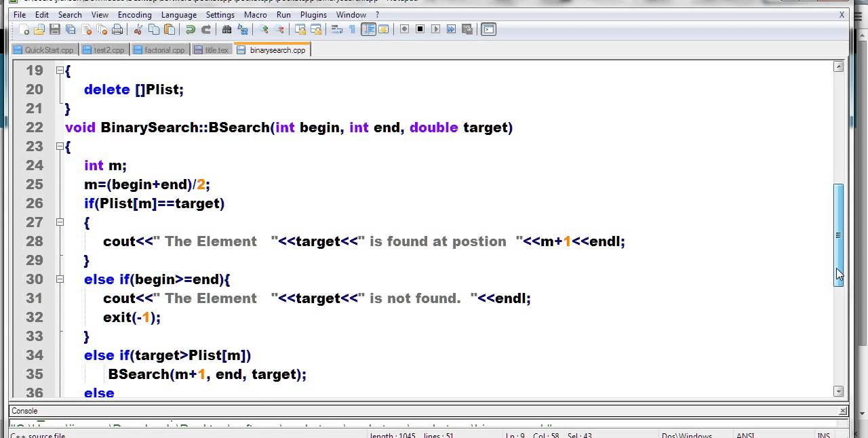This screenshot has height=438, width=868.
Task: Open the Search menu
Action: coord(70,14)
